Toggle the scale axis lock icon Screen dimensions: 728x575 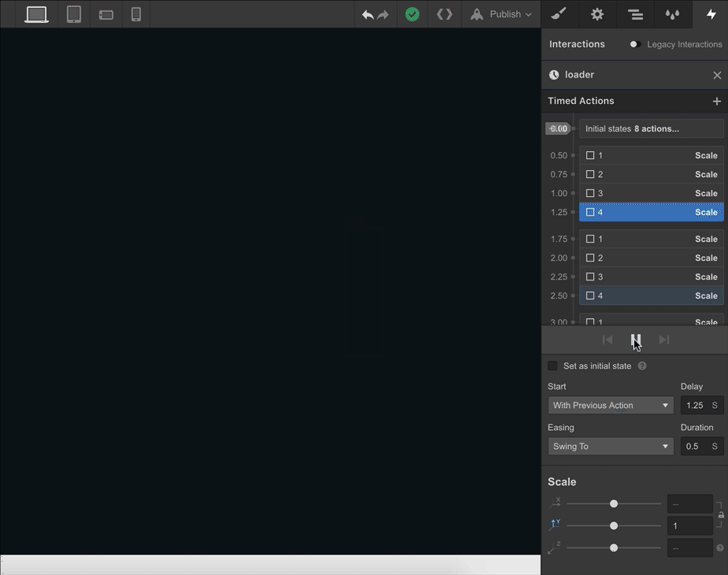coord(721,515)
